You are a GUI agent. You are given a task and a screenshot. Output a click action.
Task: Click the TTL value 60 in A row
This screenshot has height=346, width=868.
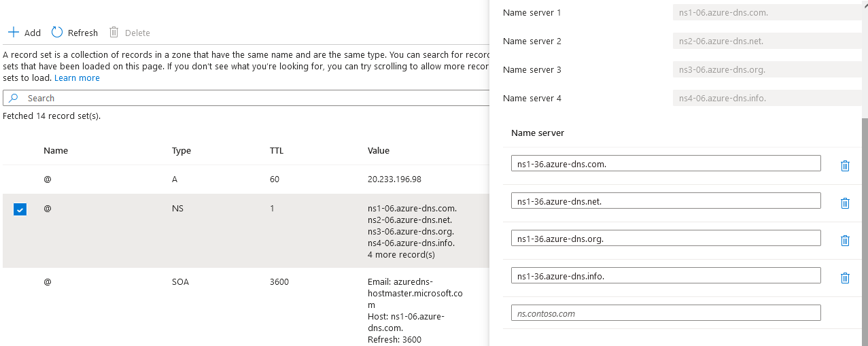coord(275,179)
